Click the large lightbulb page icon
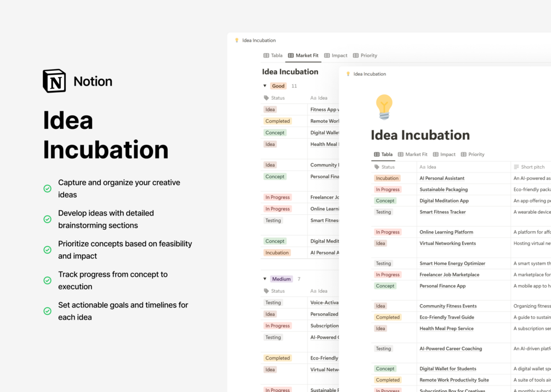Viewport: 551px width, 392px height. pyautogui.click(x=384, y=107)
